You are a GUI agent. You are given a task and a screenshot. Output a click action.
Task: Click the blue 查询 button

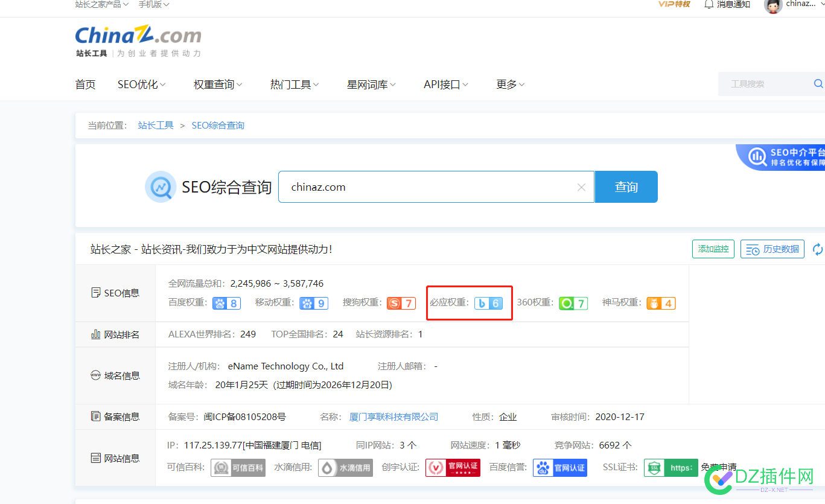pos(626,187)
